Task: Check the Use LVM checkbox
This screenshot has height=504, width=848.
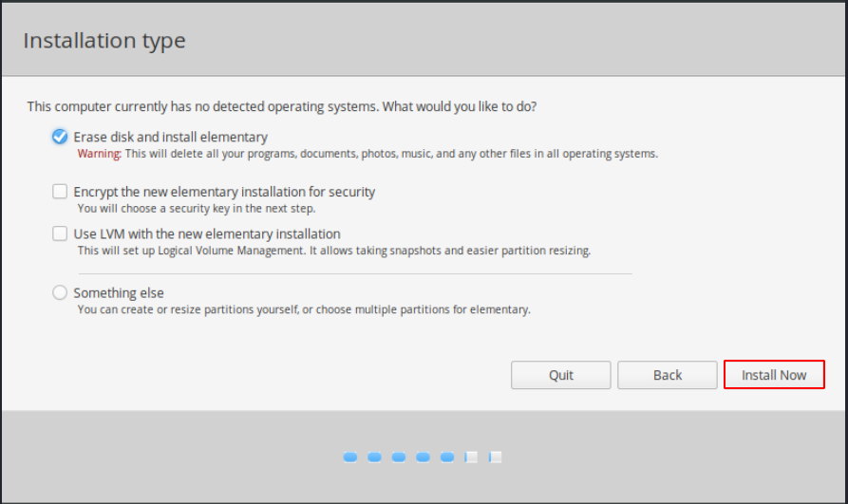Action: click(x=60, y=233)
